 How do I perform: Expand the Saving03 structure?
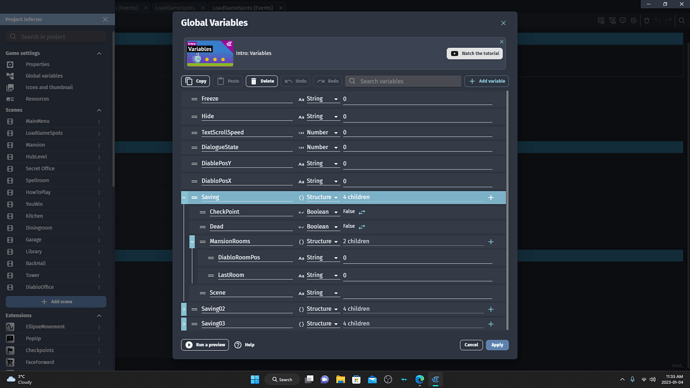(184, 324)
